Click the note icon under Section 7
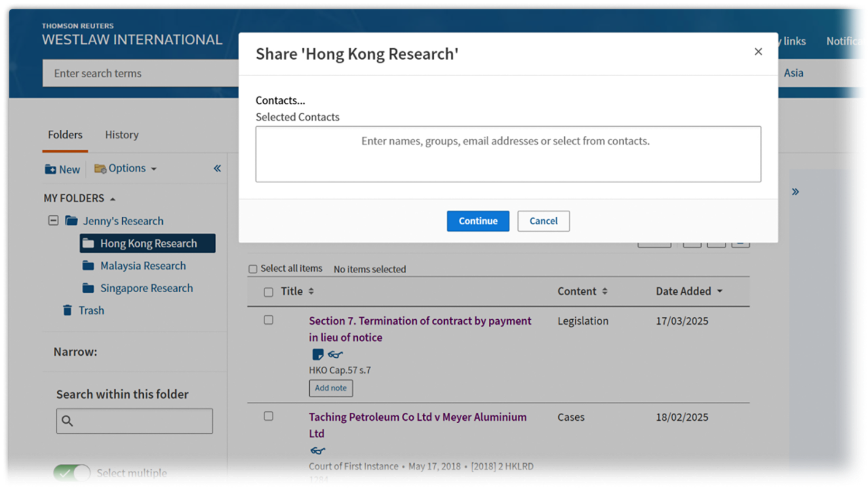This screenshot has width=868, height=488. click(x=317, y=354)
